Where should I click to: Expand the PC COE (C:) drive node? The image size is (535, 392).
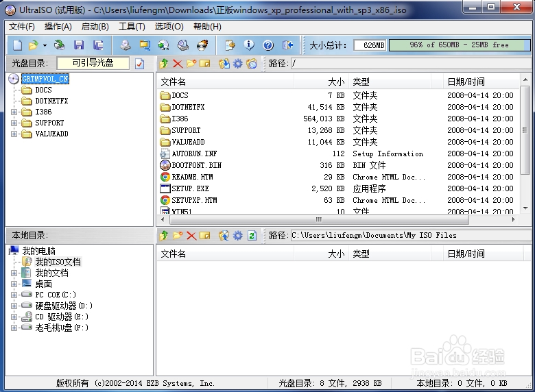click(x=14, y=295)
